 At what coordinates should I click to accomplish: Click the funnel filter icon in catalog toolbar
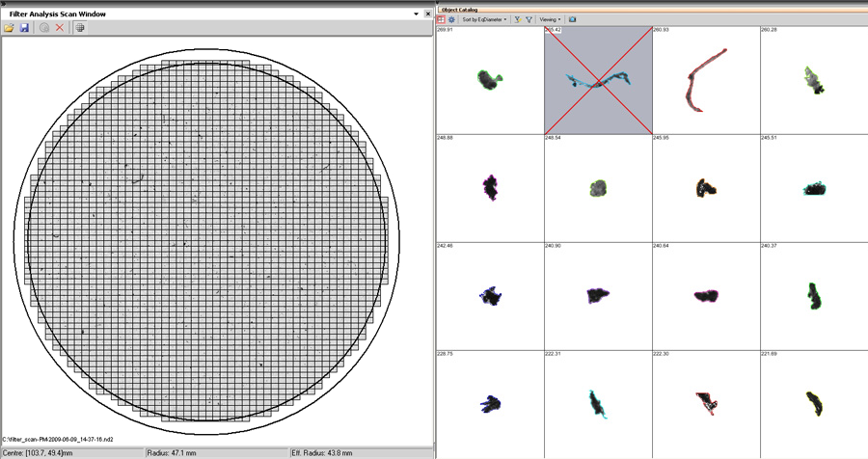(x=529, y=19)
